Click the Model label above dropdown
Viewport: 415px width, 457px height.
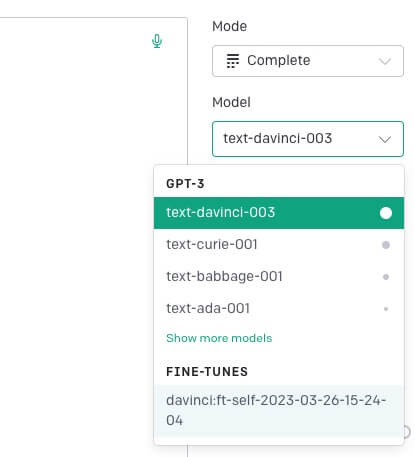(231, 102)
